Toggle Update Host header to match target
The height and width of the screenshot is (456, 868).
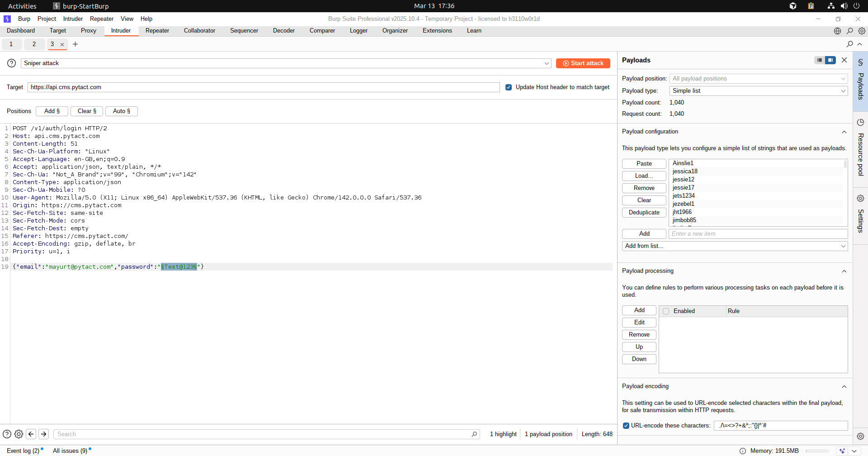point(509,87)
